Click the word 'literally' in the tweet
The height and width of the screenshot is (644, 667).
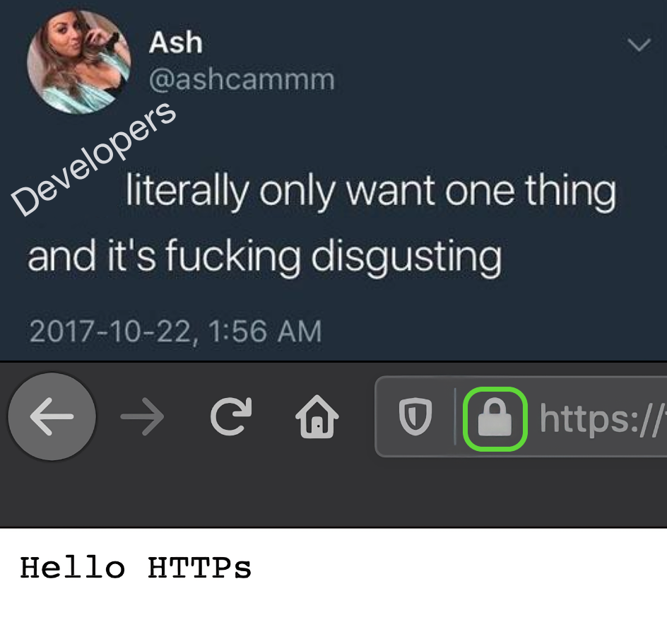tap(187, 191)
